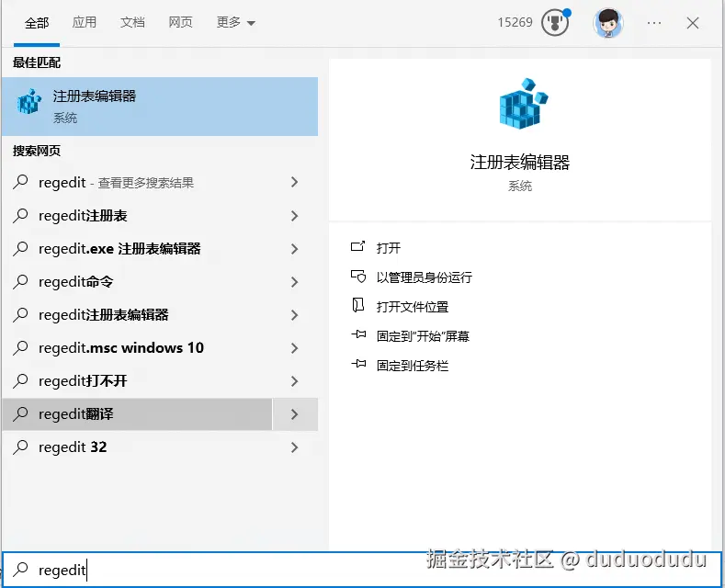The width and height of the screenshot is (725, 588).
Task: Choose 以管理员身份运行
Action: click(x=424, y=277)
